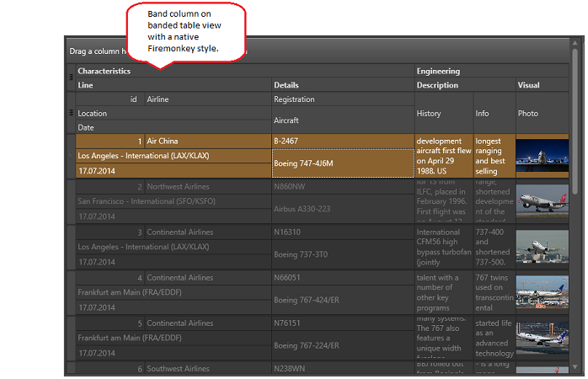This screenshot has height=379, width=588.
Task: Select the Boeing 747-4J6M aircraft cell
Action: pyautogui.click(x=343, y=163)
